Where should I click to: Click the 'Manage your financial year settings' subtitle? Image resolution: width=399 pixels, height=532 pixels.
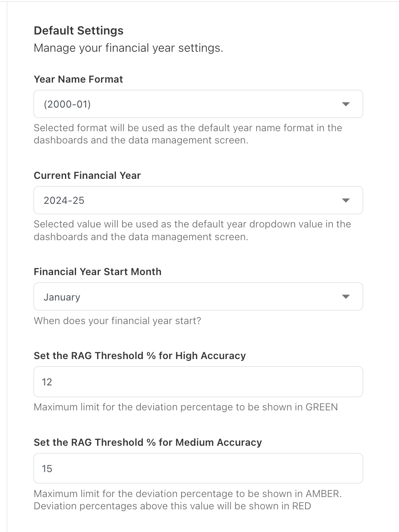pos(128,48)
